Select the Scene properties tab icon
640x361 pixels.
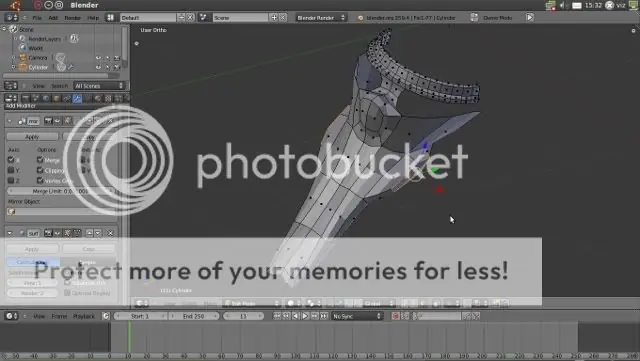coord(36,98)
